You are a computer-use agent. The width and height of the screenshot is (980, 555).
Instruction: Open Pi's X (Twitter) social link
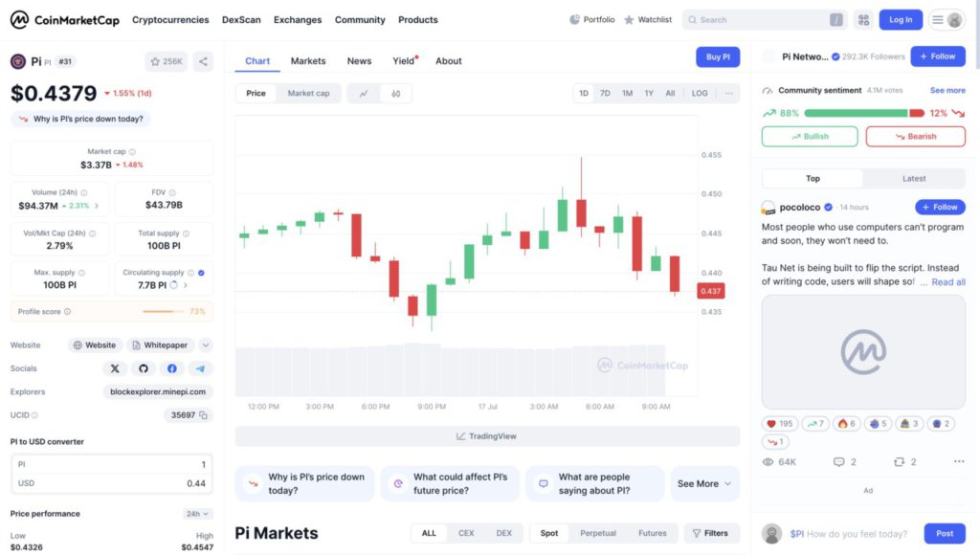(x=115, y=368)
